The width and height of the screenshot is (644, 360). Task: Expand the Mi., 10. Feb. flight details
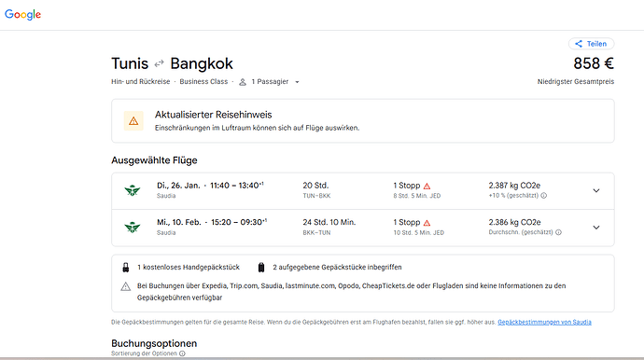point(596,227)
